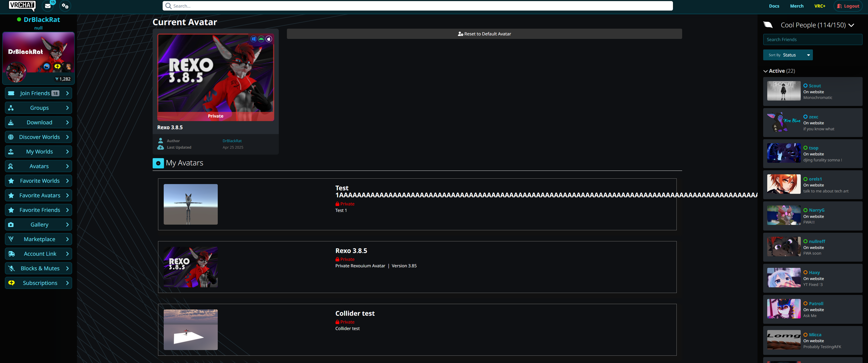Open friend zexc's card
Image resolution: width=868 pixels, height=363 pixels.
812,123
